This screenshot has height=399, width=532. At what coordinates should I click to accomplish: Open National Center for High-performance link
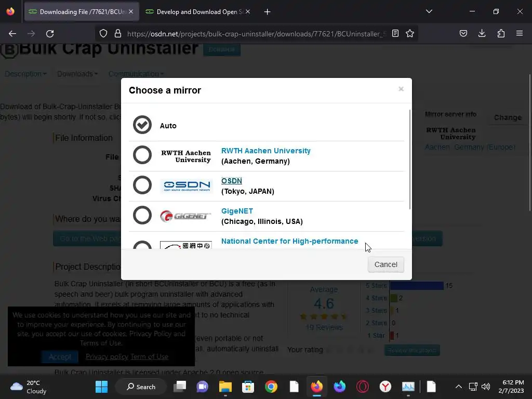point(289,241)
